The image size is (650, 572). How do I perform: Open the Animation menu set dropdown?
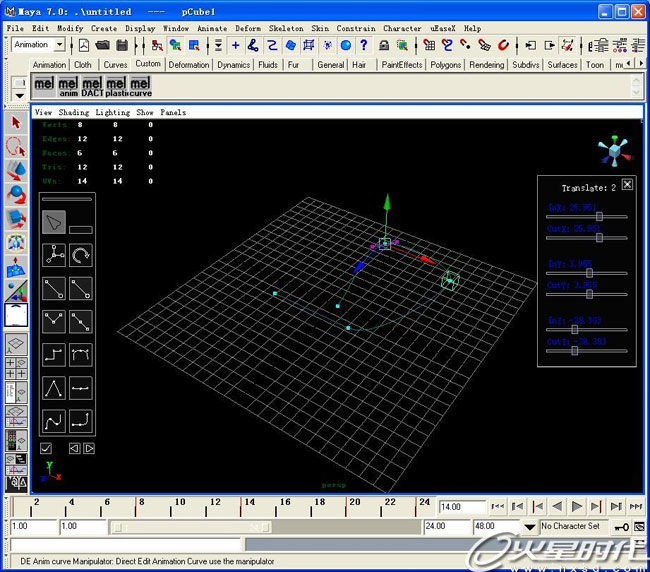click(x=60, y=44)
